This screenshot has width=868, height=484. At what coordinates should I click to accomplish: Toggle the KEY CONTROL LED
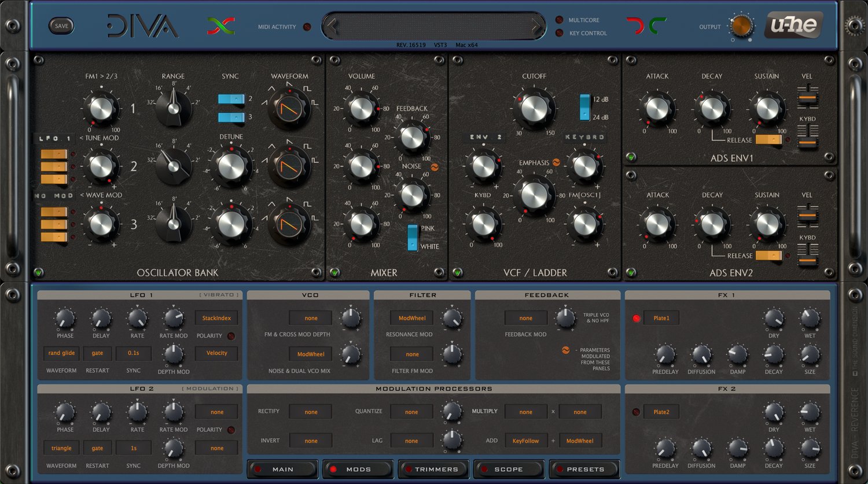[x=559, y=33]
